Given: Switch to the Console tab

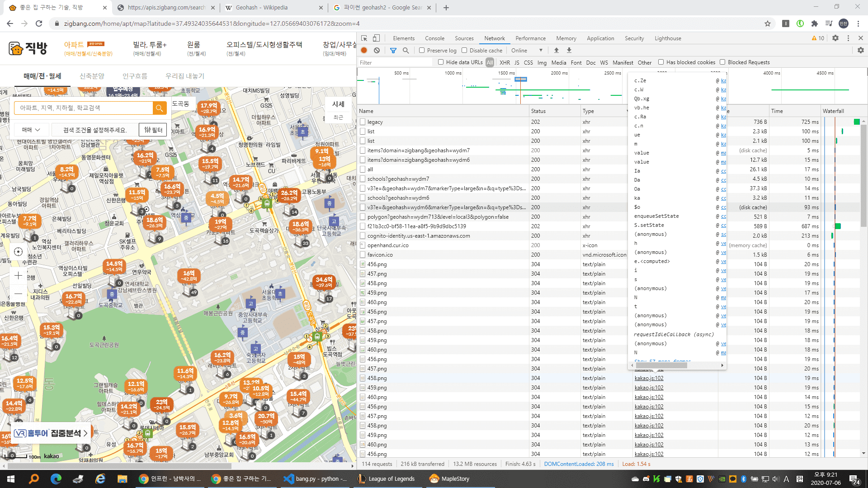Looking at the screenshot, I should (x=434, y=38).
